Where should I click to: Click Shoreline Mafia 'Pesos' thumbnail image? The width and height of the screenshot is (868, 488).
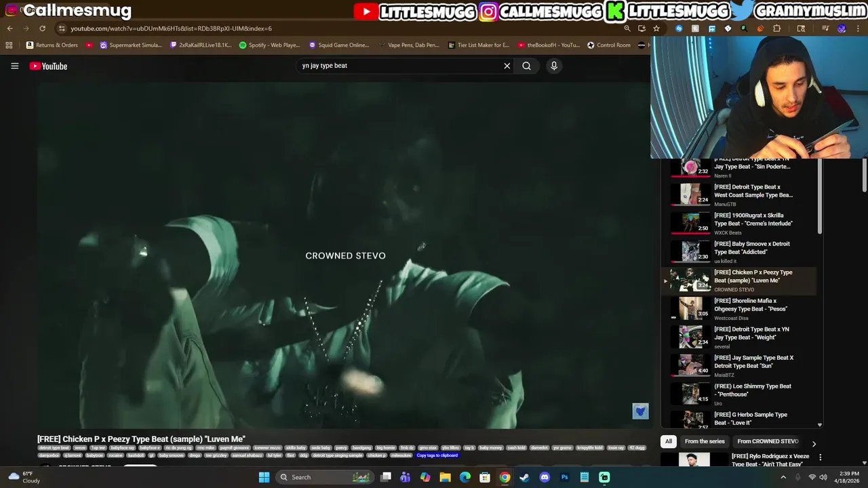tap(690, 308)
